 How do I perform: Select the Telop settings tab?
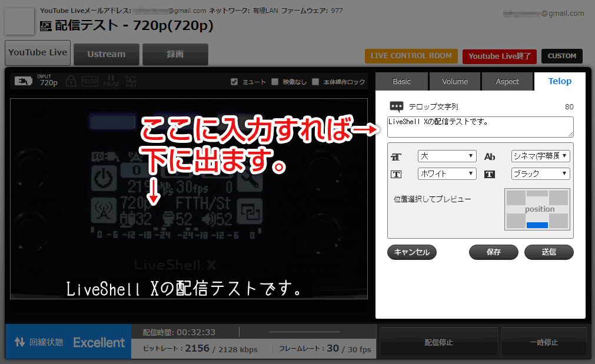tap(560, 81)
